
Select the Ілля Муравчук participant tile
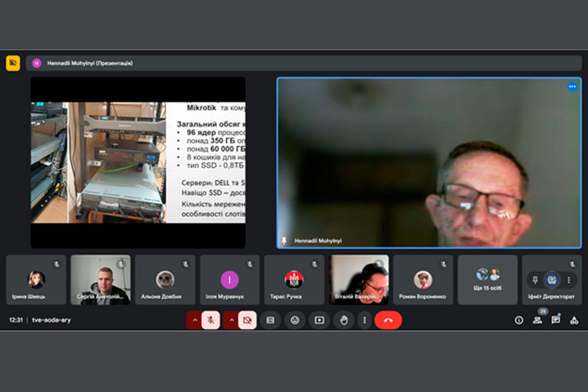[229, 280]
